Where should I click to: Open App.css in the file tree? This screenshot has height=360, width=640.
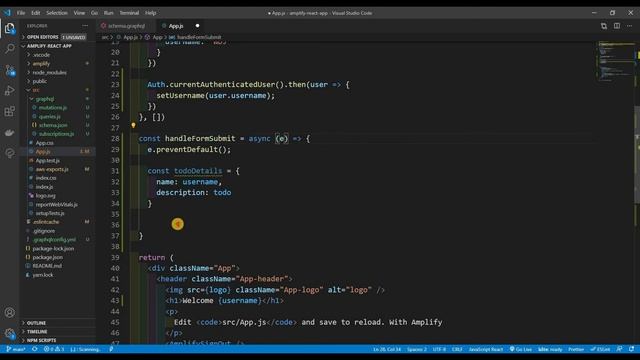pyautogui.click(x=44, y=143)
